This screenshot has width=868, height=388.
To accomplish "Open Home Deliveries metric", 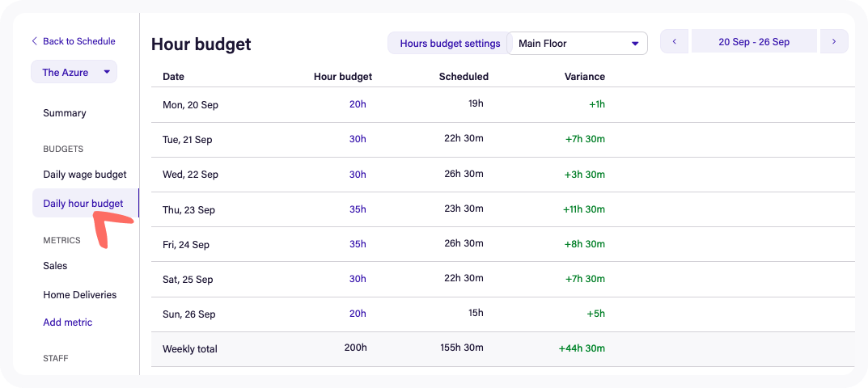I will pyautogui.click(x=79, y=295).
